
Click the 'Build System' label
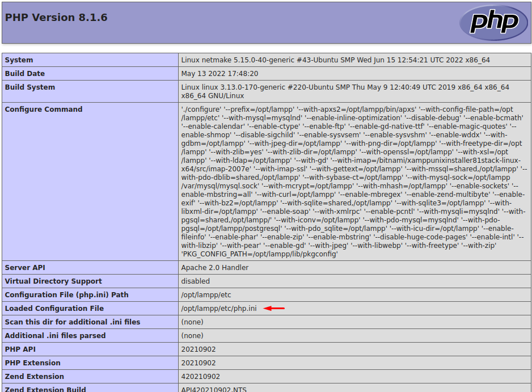tap(30, 87)
